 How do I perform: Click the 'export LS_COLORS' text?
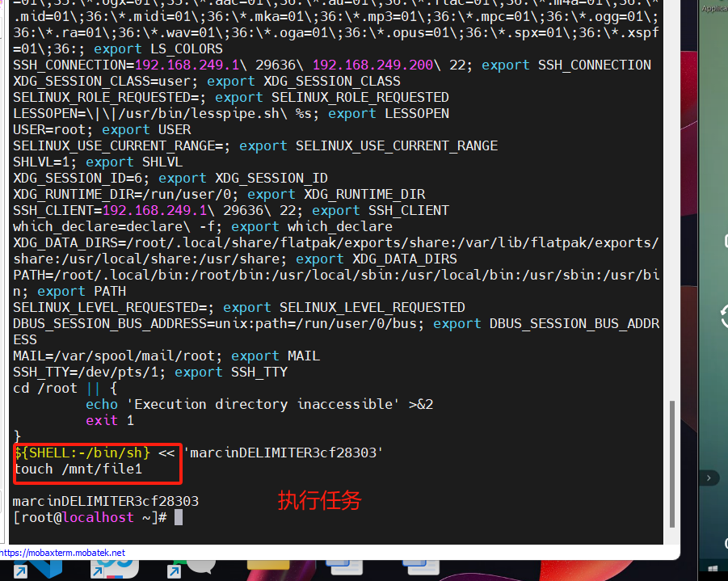tap(158, 48)
